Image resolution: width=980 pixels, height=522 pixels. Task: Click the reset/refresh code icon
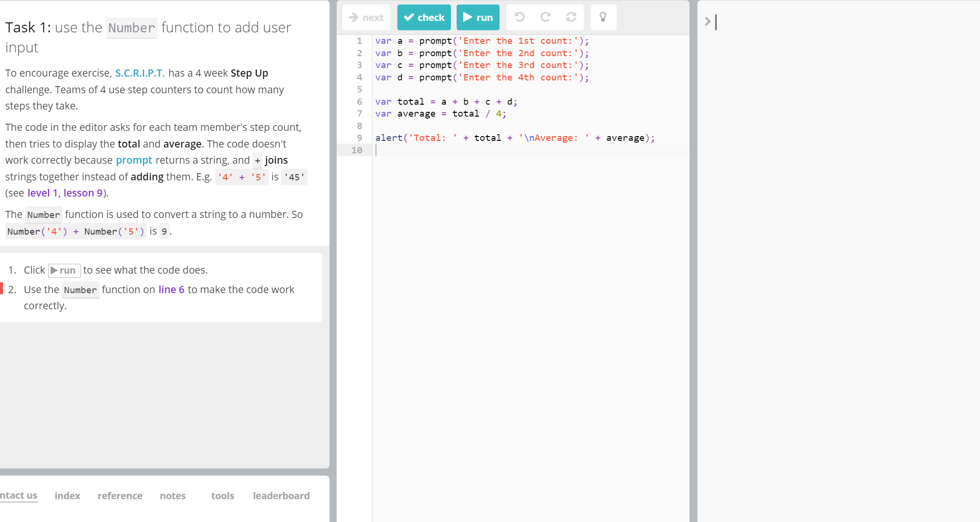point(571,18)
